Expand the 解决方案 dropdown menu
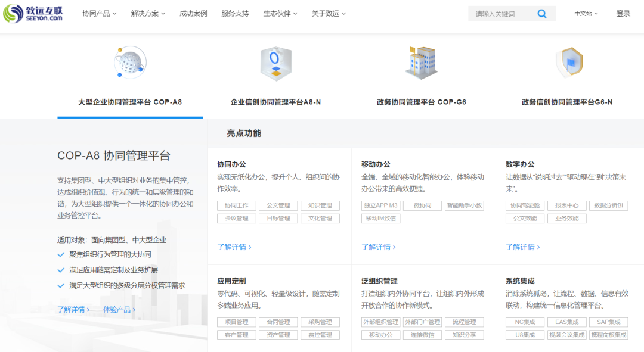644x352 pixels. coord(148,14)
